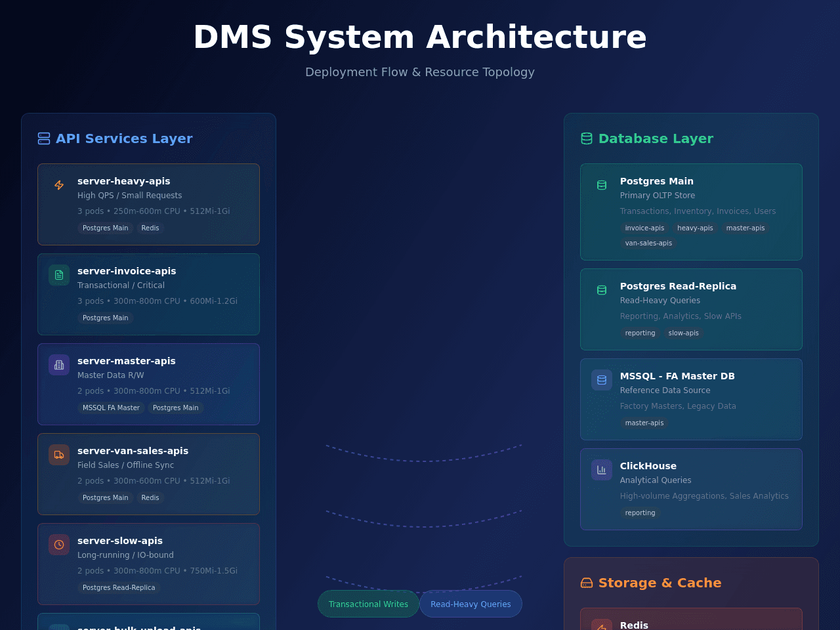Click the lightning icon on server-heavy-apis card
Screen dimensions: 840x630
pyautogui.click(x=59, y=185)
